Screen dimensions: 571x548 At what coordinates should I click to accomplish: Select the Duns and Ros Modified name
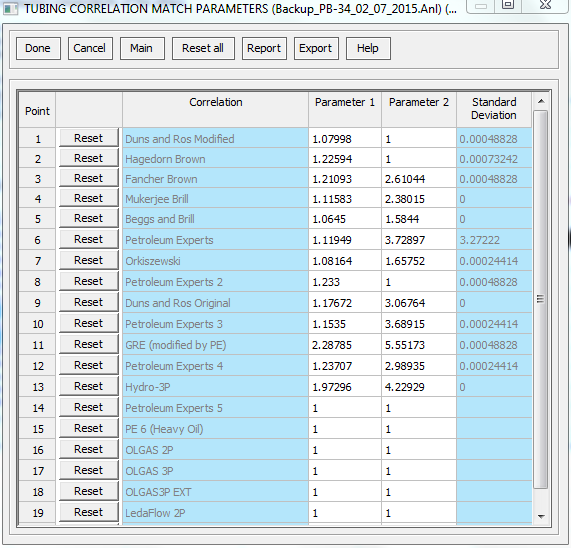(x=216, y=138)
